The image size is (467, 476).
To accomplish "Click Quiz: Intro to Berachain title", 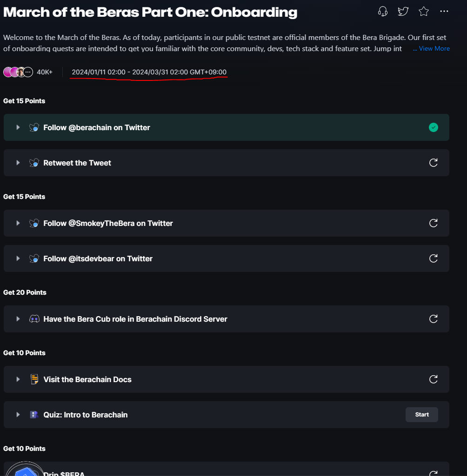I will click(x=86, y=415).
